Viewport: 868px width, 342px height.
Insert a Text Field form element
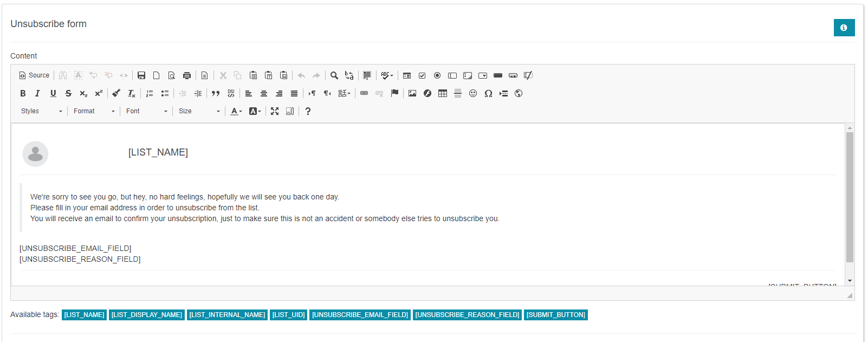452,75
